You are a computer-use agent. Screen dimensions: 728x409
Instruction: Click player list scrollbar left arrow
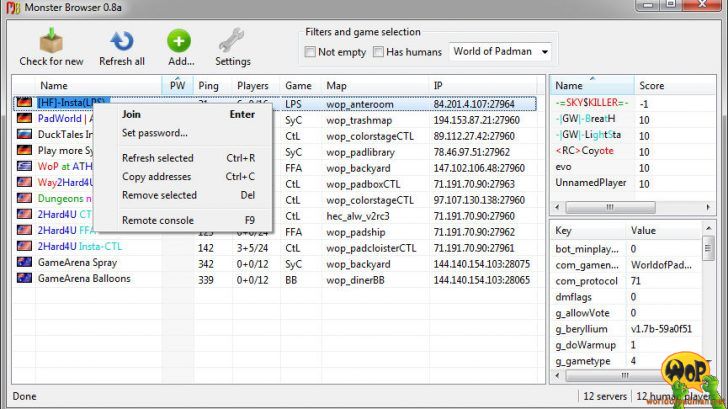(557, 207)
